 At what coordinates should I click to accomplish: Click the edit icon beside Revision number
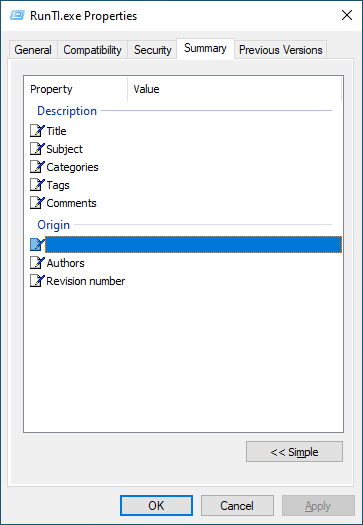(x=37, y=281)
